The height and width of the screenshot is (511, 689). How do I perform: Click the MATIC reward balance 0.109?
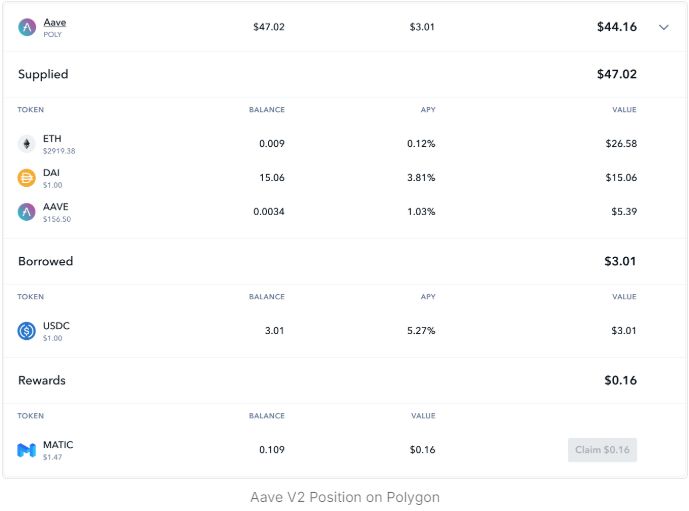click(x=272, y=450)
